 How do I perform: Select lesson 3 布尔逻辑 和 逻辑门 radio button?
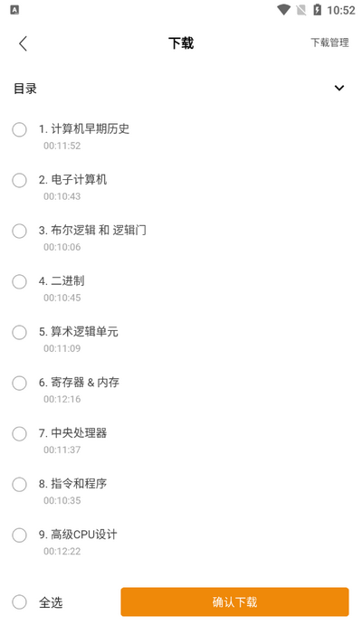click(19, 231)
